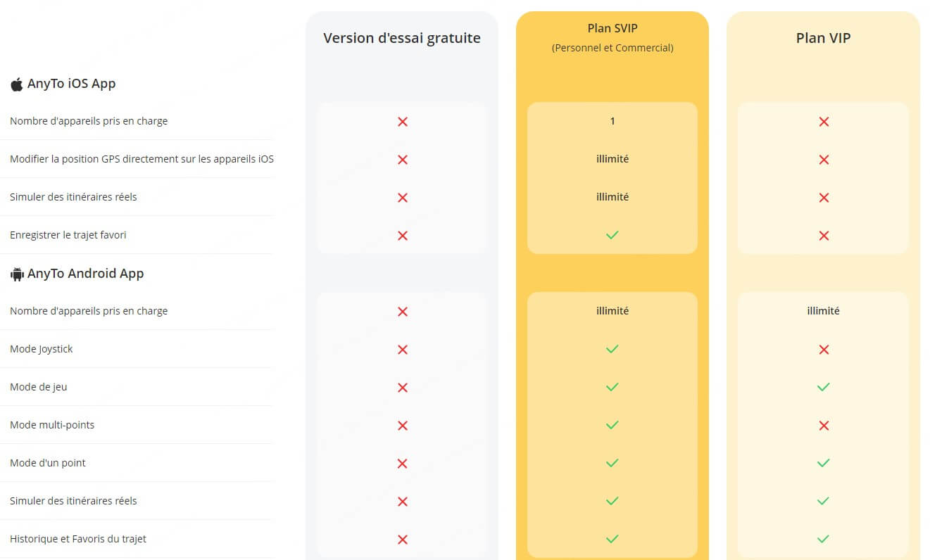The width and height of the screenshot is (930, 560).
Task: Click the free trial red cross for Android Simuler des itinéraires
Action: click(403, 502)
